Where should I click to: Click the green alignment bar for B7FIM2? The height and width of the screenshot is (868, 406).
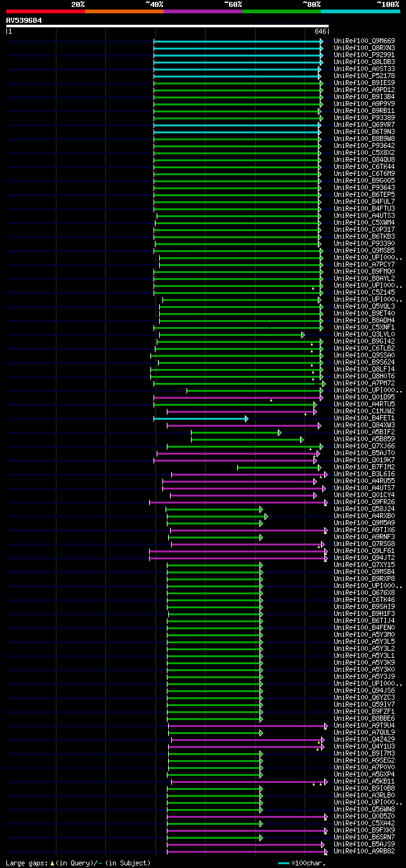pos(279,467)
